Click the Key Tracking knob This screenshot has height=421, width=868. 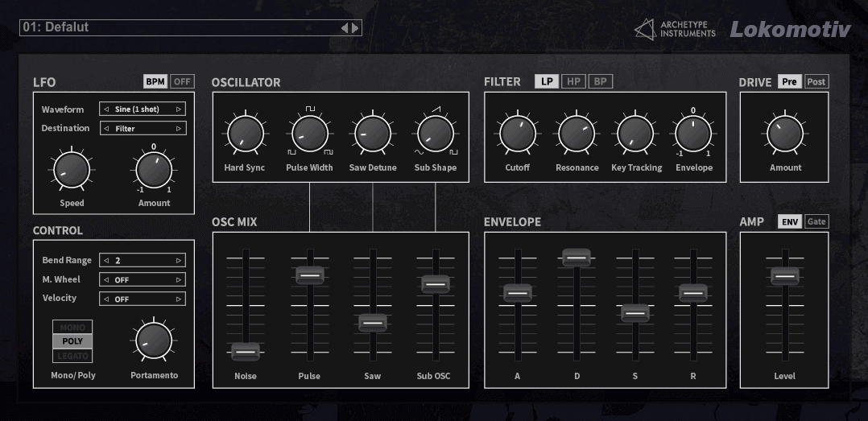click(x=635, y=134)
